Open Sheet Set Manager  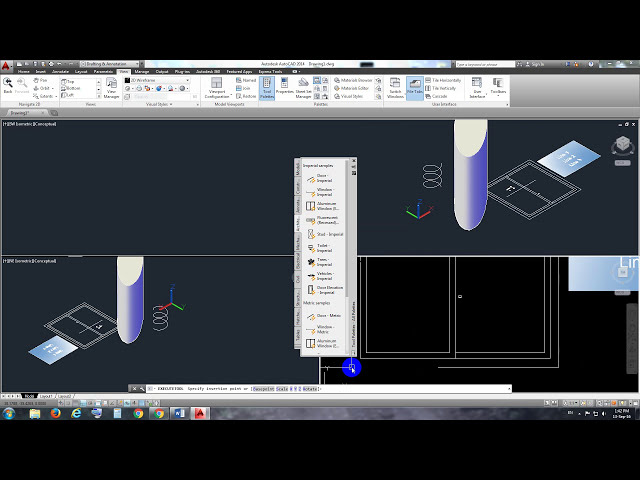click(303, 88)
